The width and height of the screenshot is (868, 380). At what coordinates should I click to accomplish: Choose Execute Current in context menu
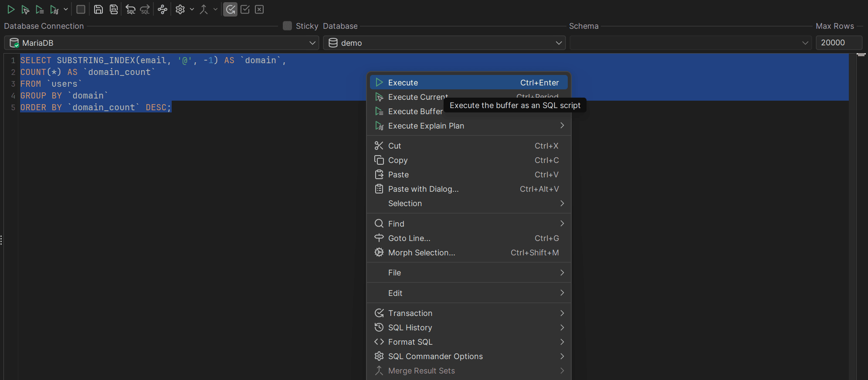tap(469, 97)
